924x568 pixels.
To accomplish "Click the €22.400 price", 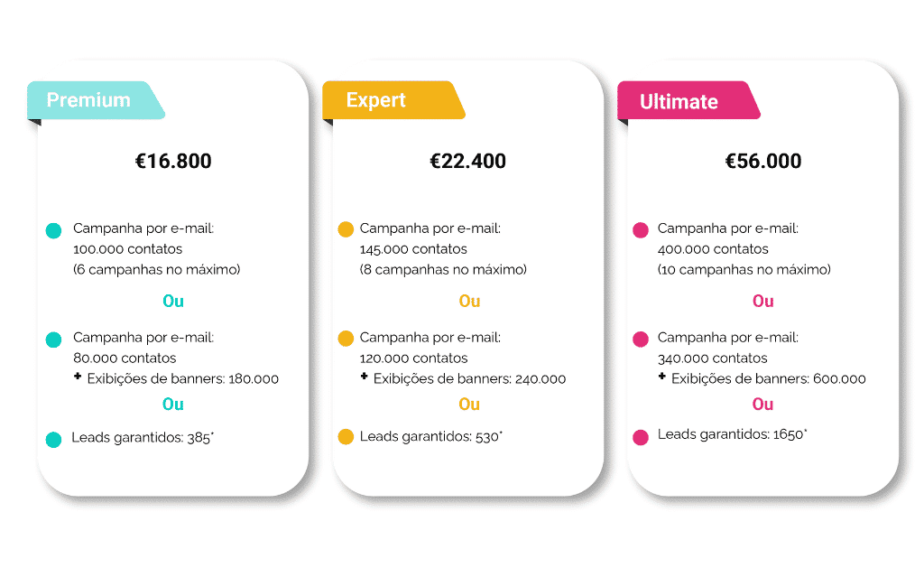I will 467,162.
